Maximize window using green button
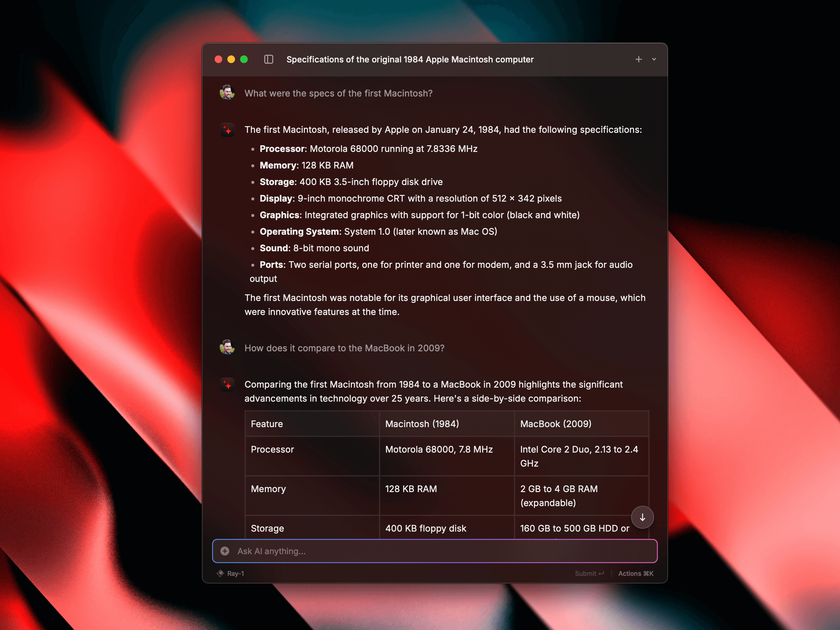Image resolution: width=840 pixels, height=630 pixels. tap(244, 59)
